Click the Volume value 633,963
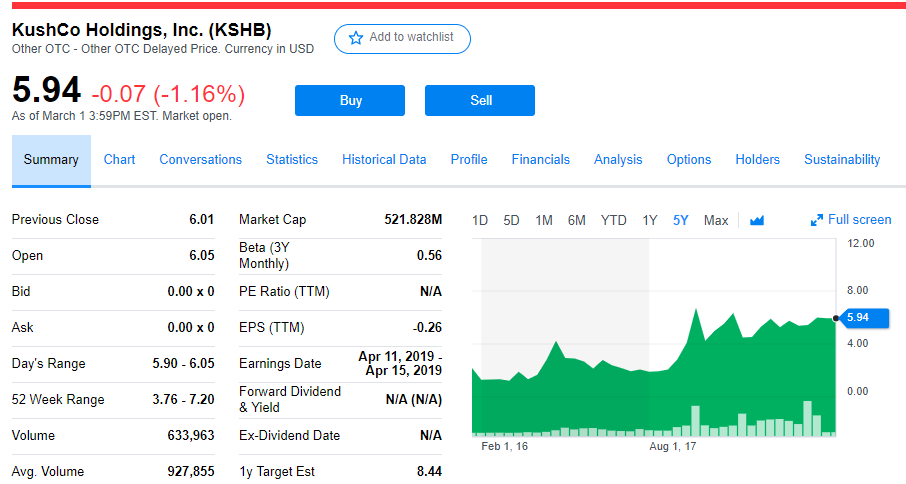Viewport: 906px width, 484px height. point(191,435)
